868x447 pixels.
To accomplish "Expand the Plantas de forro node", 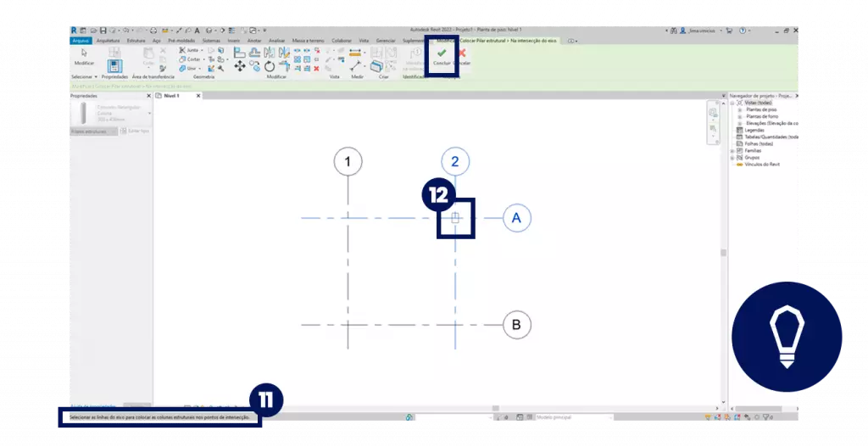I will [739, 116].
